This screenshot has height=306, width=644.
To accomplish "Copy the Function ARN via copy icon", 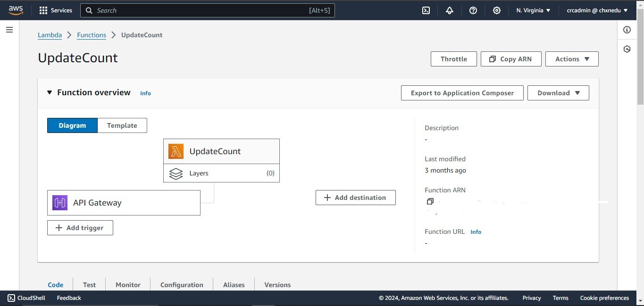I will 430,201.
